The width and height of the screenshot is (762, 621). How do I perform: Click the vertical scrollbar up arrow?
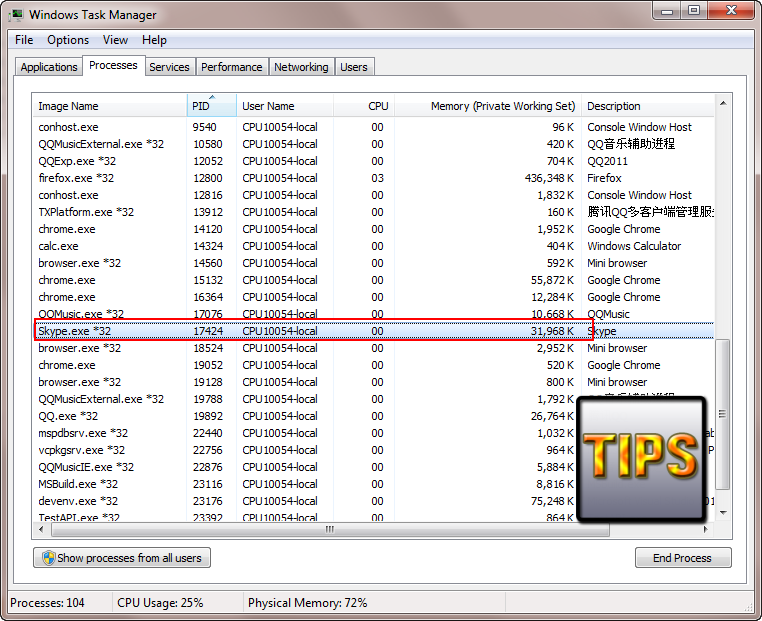[723, 103]
